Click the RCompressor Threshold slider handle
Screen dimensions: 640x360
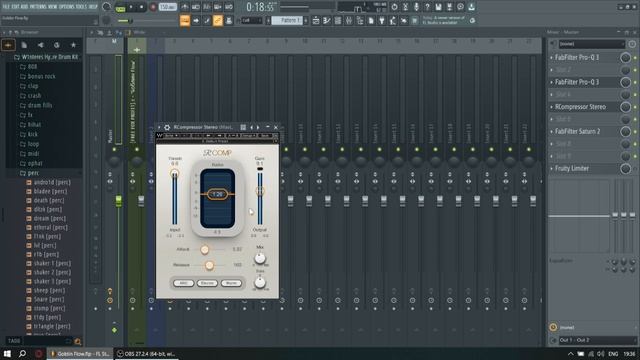coord(174,173)
